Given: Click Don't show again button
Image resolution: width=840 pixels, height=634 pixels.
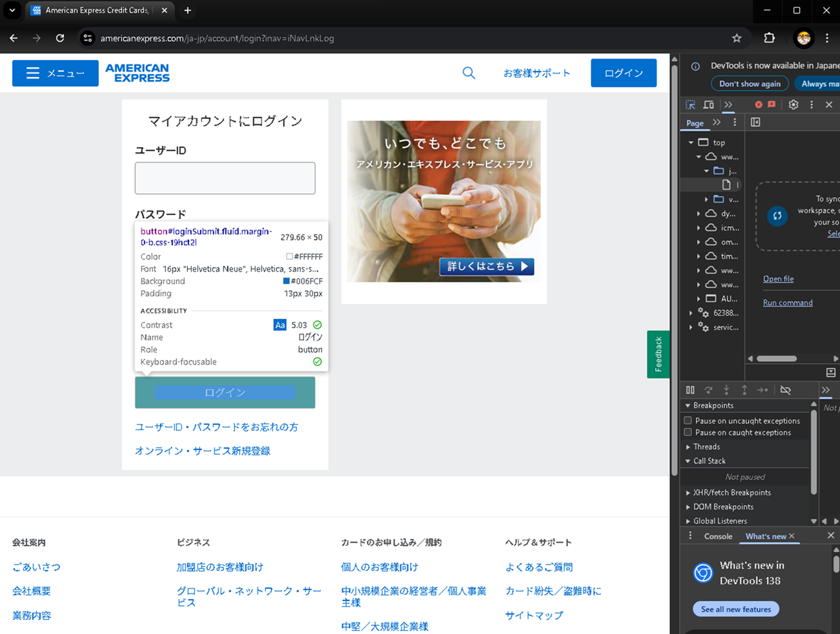Looking at the screenshot, I should click(750, 84).
